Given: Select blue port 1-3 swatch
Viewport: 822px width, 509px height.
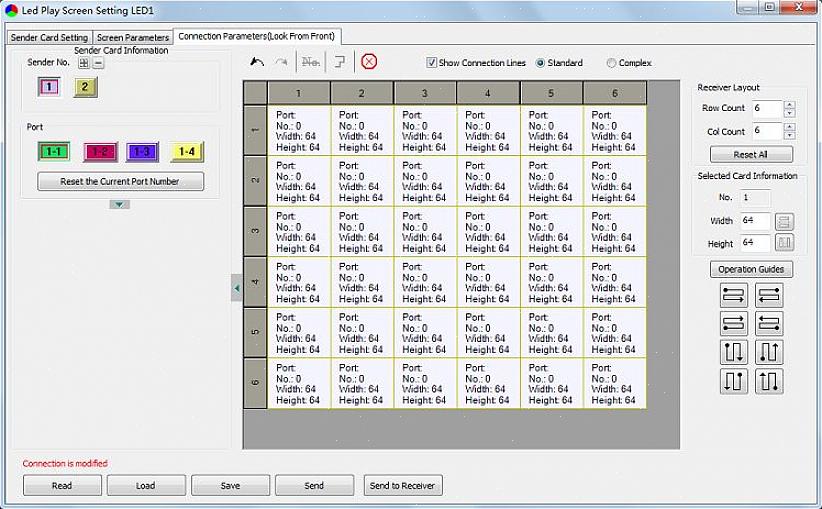Looking at the screenshot, I should [142, 152].
